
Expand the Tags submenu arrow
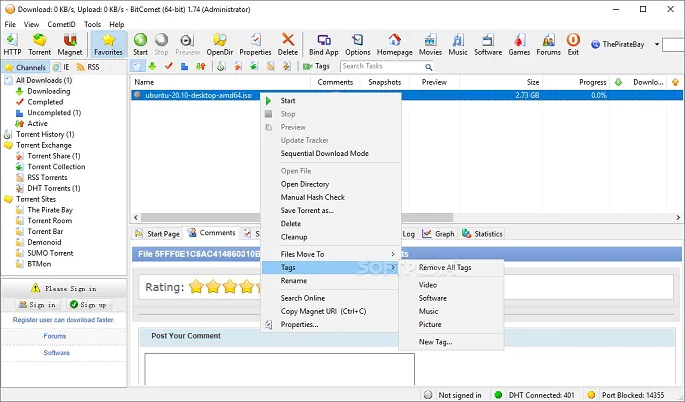[393, 267]
